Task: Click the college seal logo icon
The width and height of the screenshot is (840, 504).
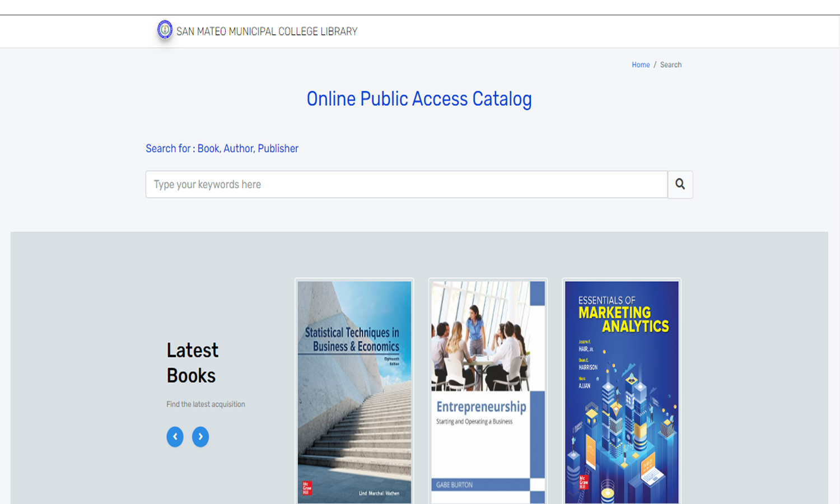Action: [165, 30]
